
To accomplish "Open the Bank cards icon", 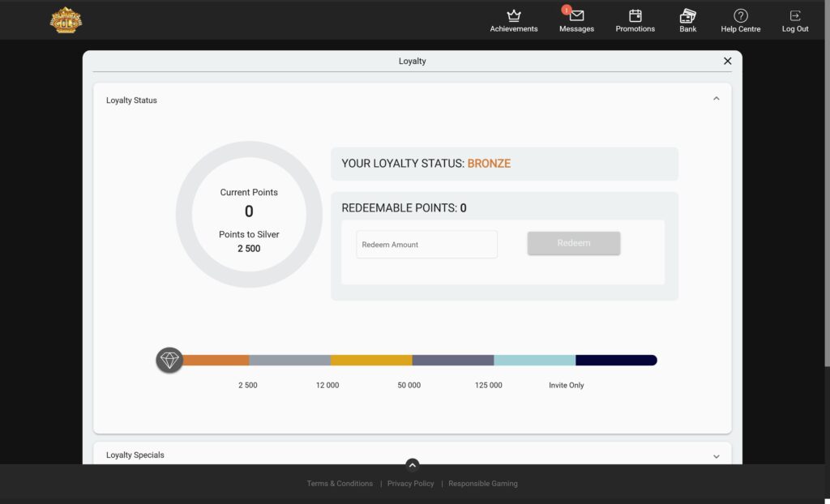I will [687, 16].
